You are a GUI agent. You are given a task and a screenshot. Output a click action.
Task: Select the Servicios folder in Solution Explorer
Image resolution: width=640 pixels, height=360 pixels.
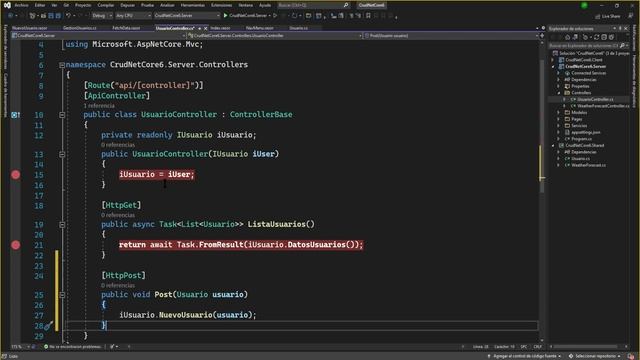click(579, 126)
